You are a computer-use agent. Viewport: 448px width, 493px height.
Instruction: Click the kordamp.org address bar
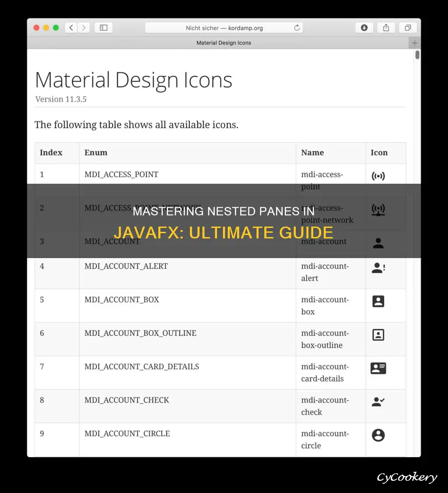[x=224, y=28]
